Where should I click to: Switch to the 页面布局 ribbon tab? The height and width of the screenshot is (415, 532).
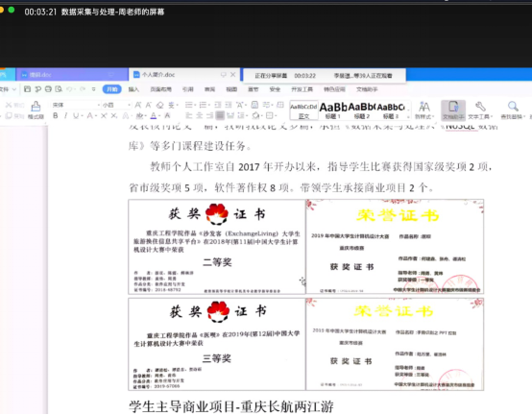coord(160,89)
